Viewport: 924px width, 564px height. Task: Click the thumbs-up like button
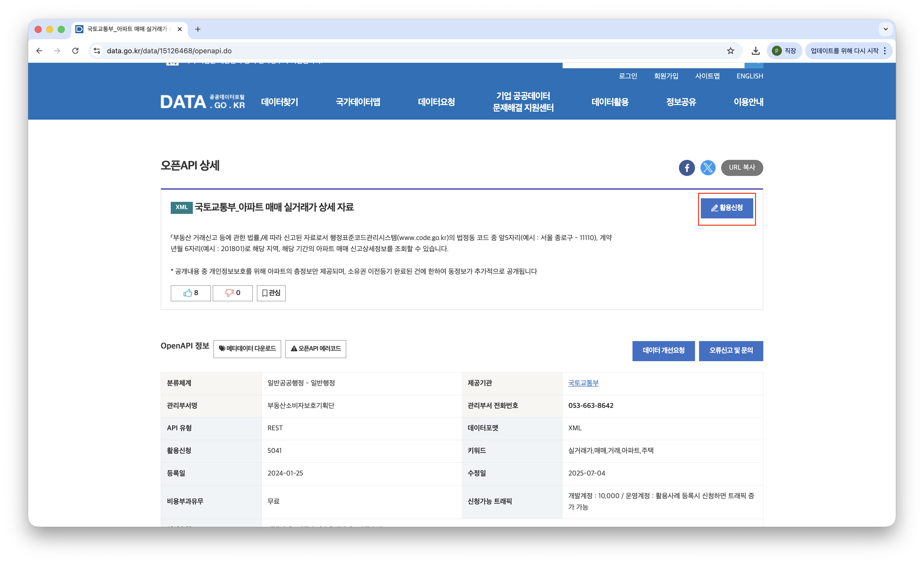pos(191,293)
